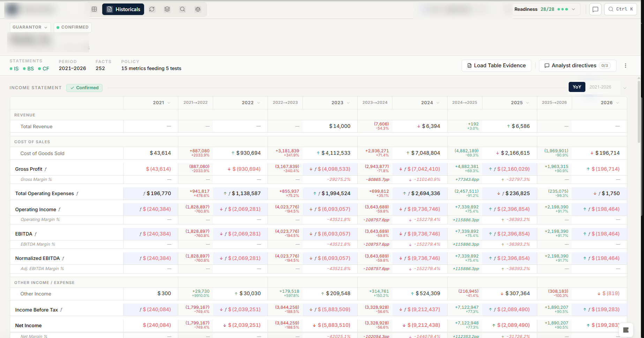Screen dimensions: 644x338
Task: Open the layers stack icon
Action: (167, 9)
